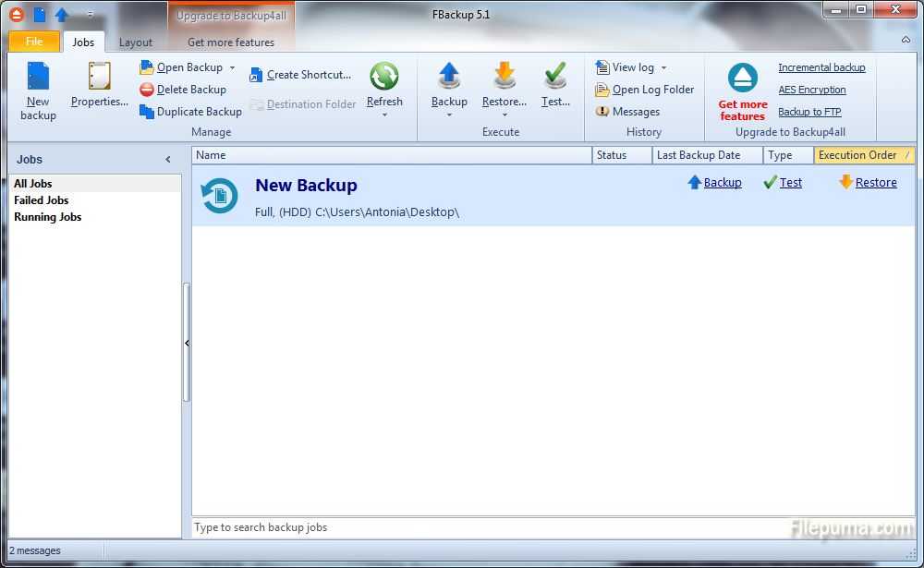
Task: Collapse the ribbon with top-right chevron
Action: pyautogui.click(x=906, y=40)
